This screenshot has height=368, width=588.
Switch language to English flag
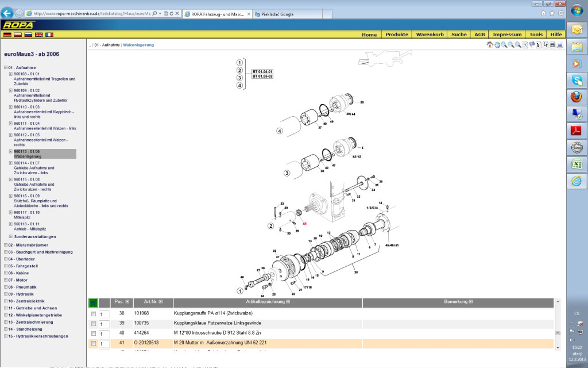click(38, 34)
